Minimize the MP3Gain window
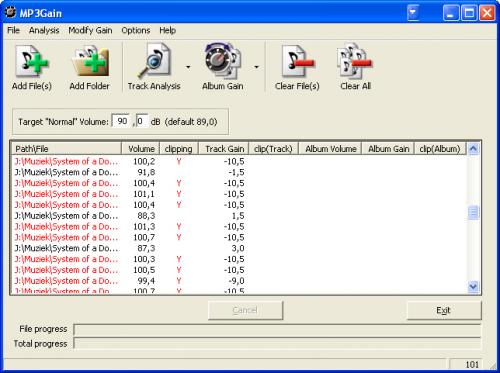The width and height of the screenshot is (500, 373). click(451, 13)
